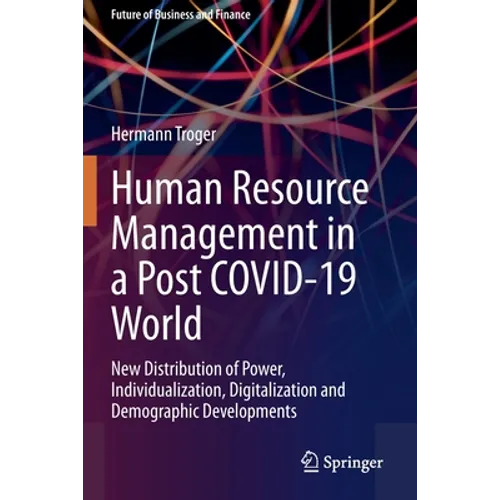The image size is (500, 500).
Task: Click the title line 'a Post COVID-19'
Action: tap(233, 278)
